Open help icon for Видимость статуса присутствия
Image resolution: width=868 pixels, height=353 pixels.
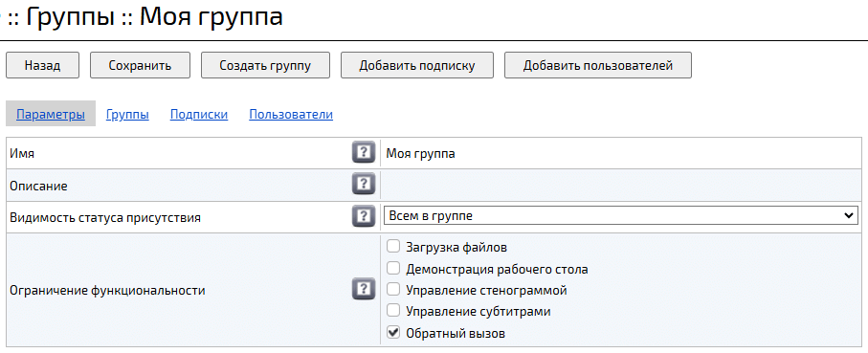(363, 216)
